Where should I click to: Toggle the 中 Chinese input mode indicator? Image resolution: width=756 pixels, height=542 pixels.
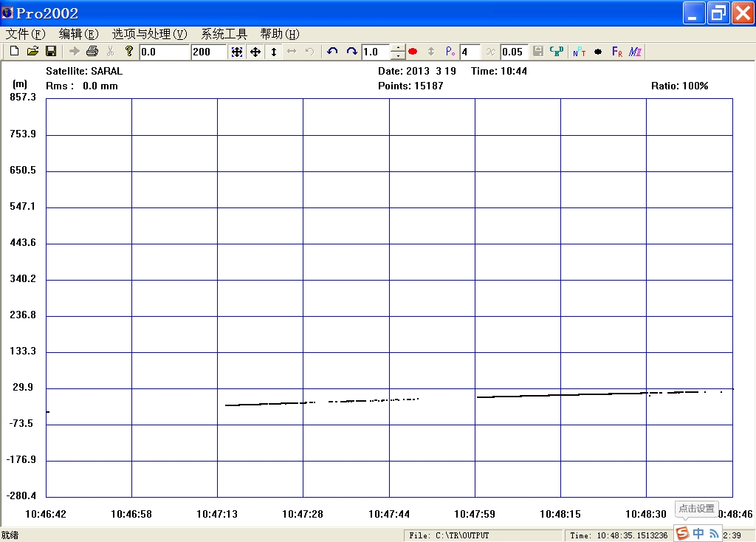[698, 533]
